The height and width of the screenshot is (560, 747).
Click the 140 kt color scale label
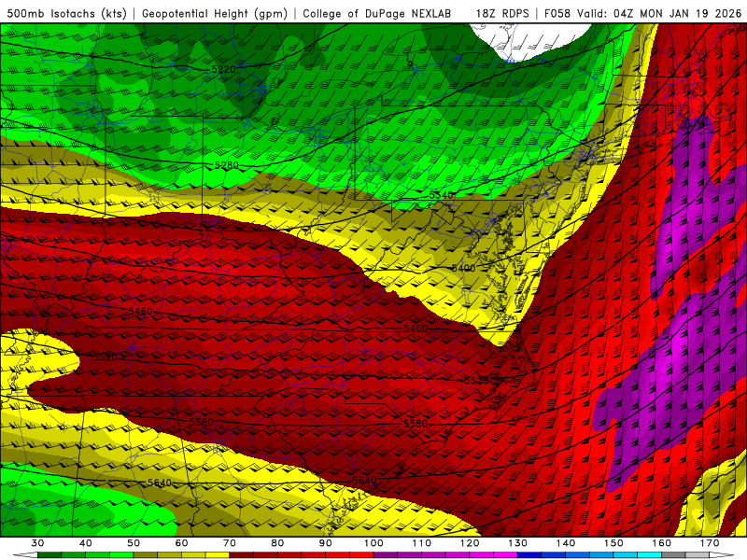[566, 543]
